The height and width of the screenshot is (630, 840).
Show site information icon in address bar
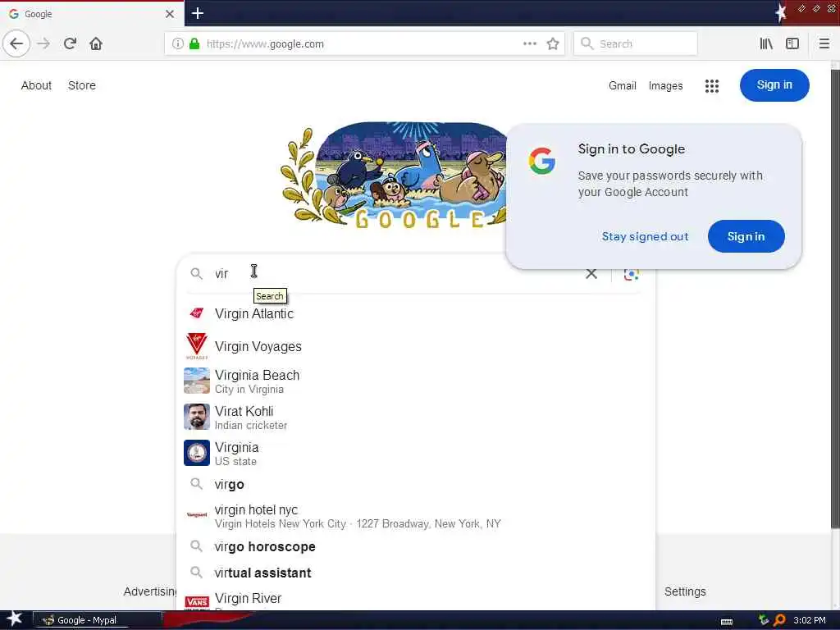[x=177, y=43]
